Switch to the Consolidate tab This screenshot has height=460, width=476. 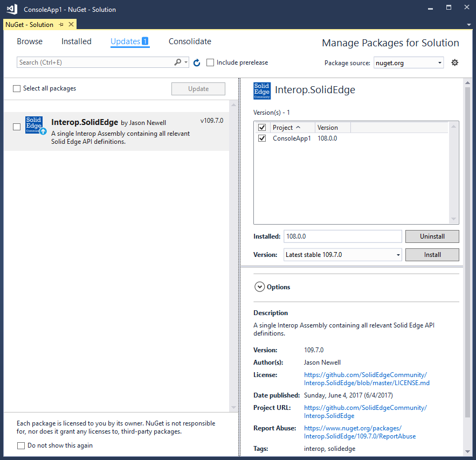pos(190,41)
